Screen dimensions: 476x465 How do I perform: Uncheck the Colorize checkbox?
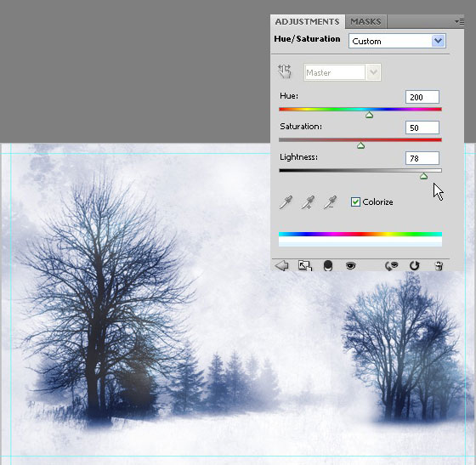click(x=355, y=201)
